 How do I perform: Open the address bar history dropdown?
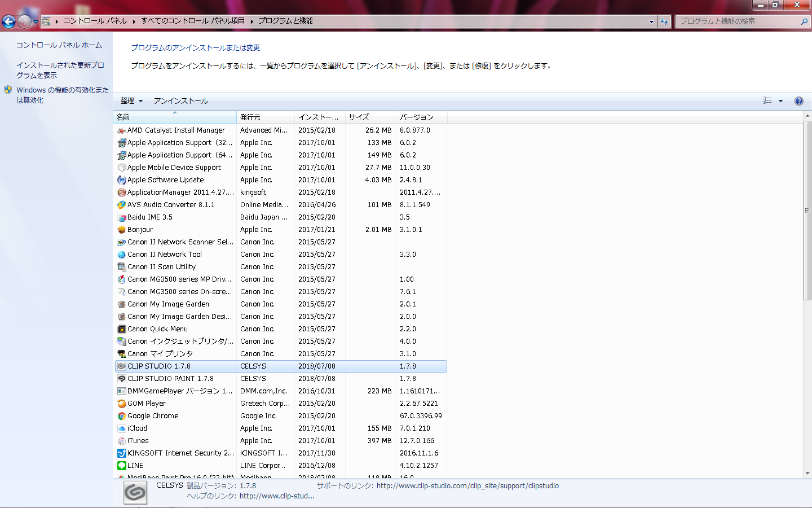pyautogui.click(x=651, y=21)
